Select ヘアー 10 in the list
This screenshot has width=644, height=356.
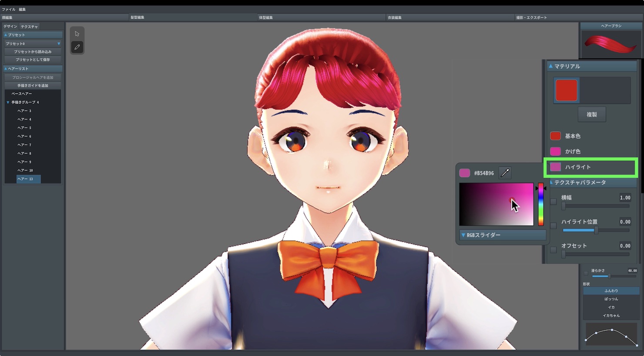[25, 170]
